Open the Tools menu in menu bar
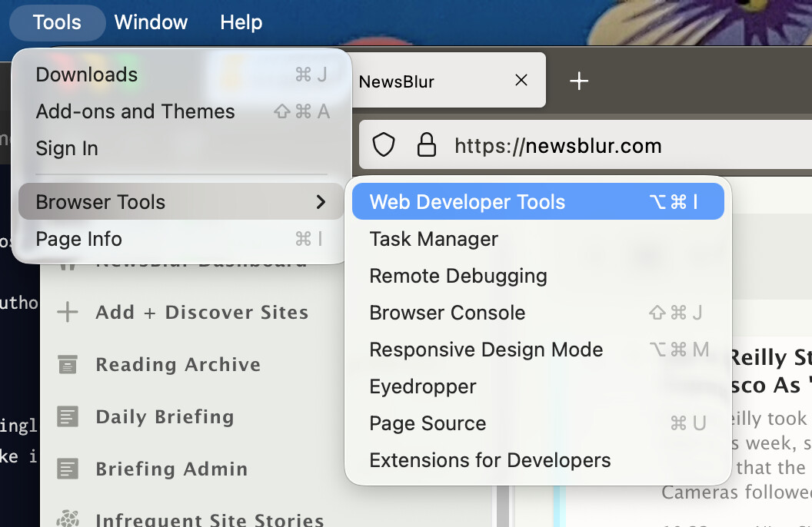The height and width of the screenshot is (527, 812). coord(57,22)
